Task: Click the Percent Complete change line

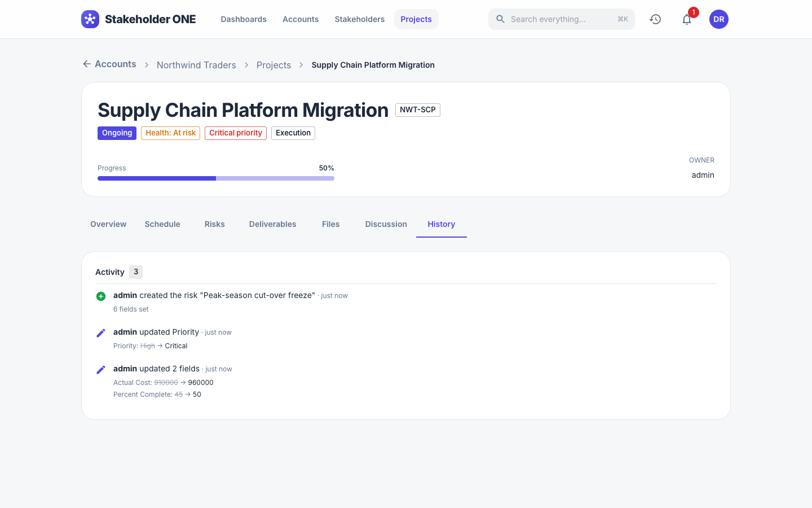Action: 157,395
